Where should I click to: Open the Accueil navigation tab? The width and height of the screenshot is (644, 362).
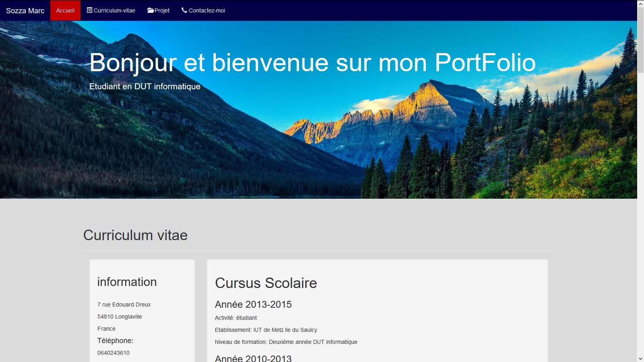coord(65,10)
